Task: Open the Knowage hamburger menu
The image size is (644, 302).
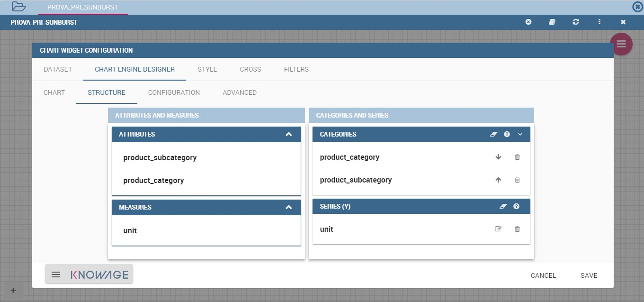Action: (x=56, y=275)
